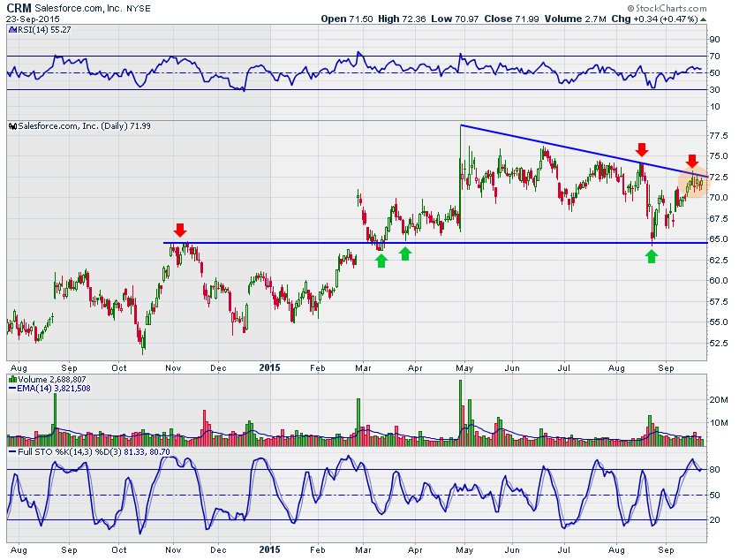Click '2015' on the price chart's date axis
The image size is (739, 560).
[x=270, y=368]
